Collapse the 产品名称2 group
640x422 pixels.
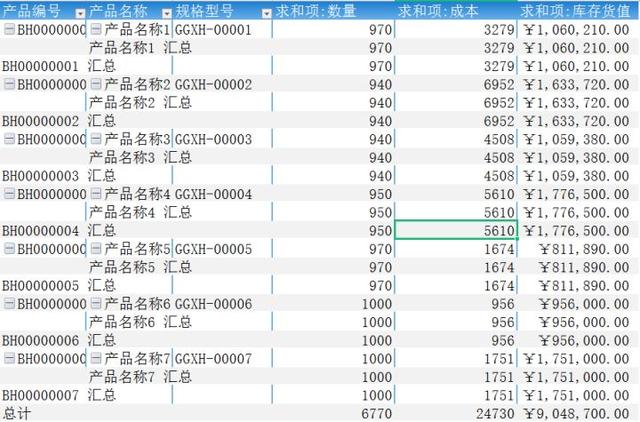click(96, 84)
